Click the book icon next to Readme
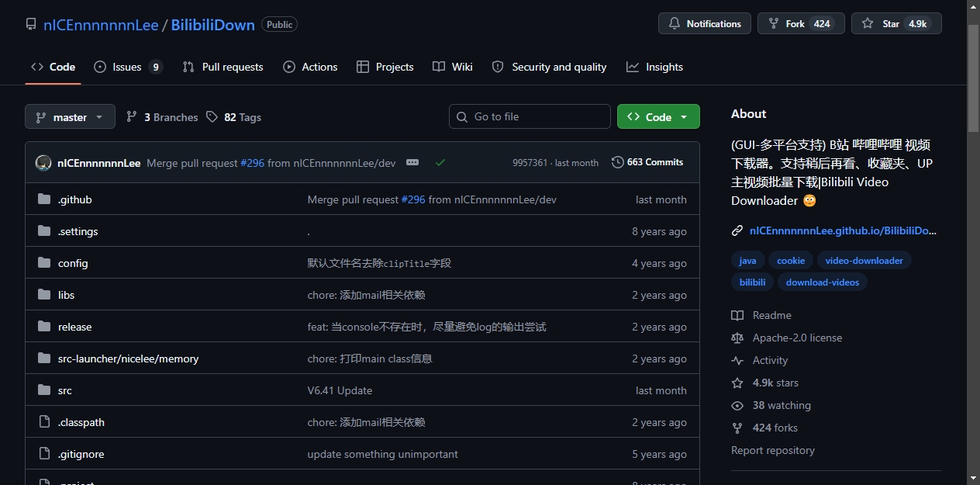 (737, 315)
